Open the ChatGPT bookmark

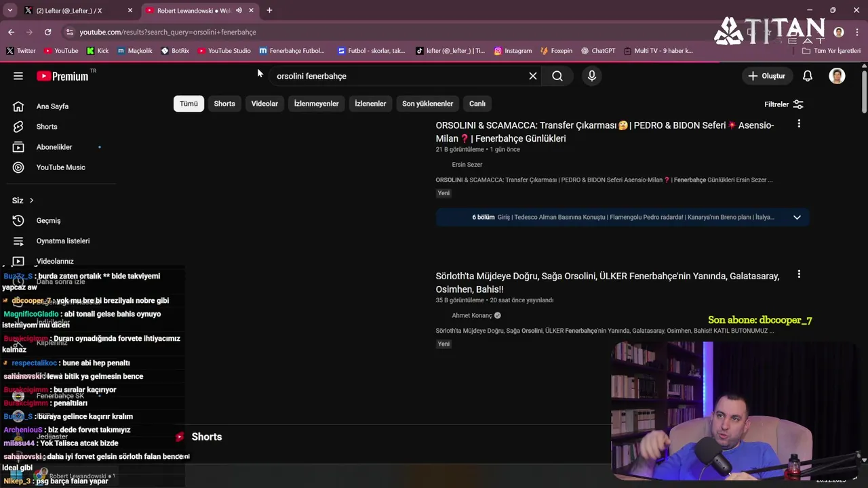pyautogui.click(x=598, y=51)
